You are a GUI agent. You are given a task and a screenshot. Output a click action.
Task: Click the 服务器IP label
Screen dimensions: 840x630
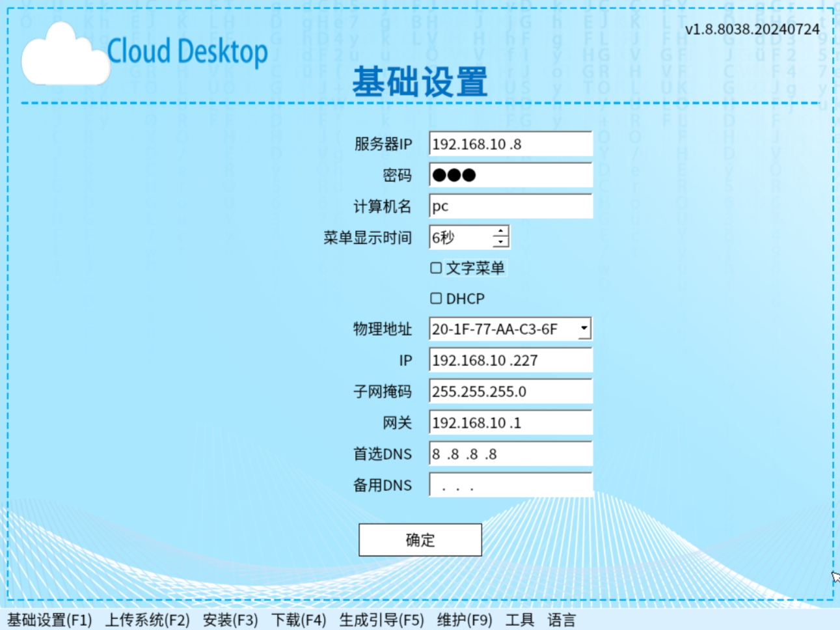[x=383, y=144]
